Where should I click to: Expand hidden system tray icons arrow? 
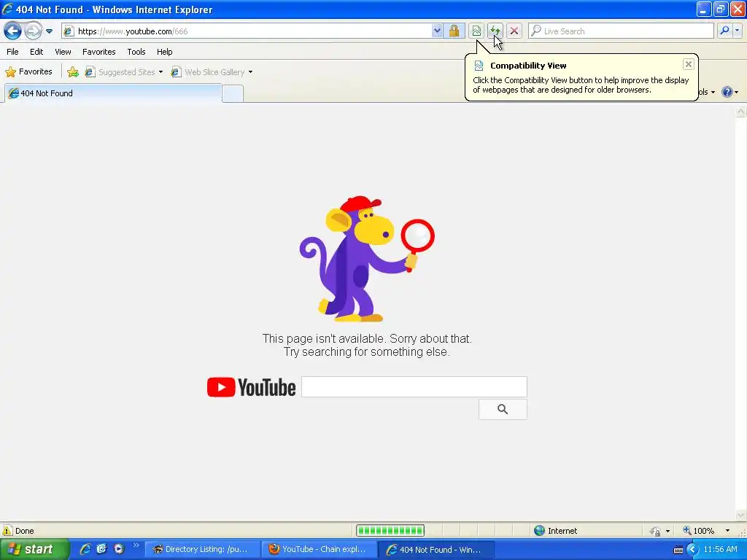pos(692,550)
